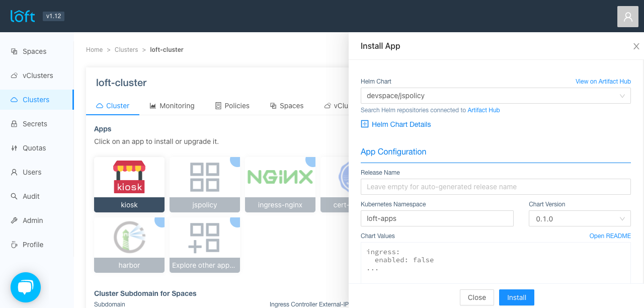644x308 pixels.
Task: Switch to the Monitoring tab
Action: [x=172, y=106]
